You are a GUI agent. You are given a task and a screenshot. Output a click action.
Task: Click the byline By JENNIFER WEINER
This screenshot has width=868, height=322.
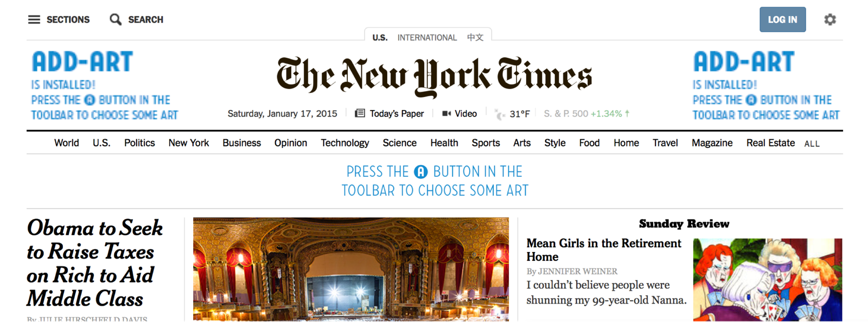pyautogui.click(x=572, y=271)
